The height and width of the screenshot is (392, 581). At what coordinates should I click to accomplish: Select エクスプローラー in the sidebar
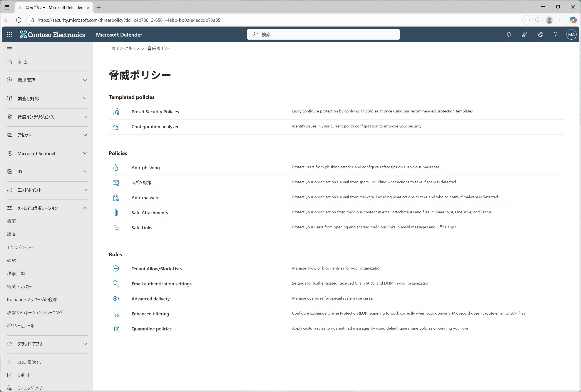click(20, 247)
